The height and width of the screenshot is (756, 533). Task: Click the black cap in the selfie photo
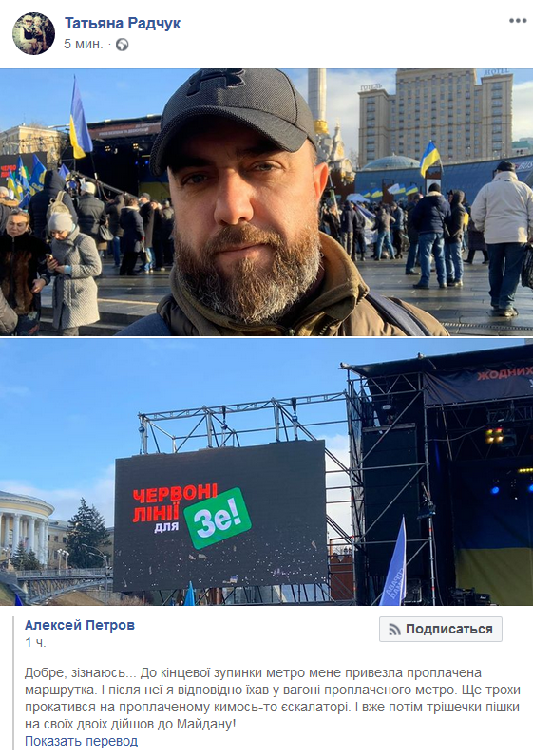coord(231,116)
